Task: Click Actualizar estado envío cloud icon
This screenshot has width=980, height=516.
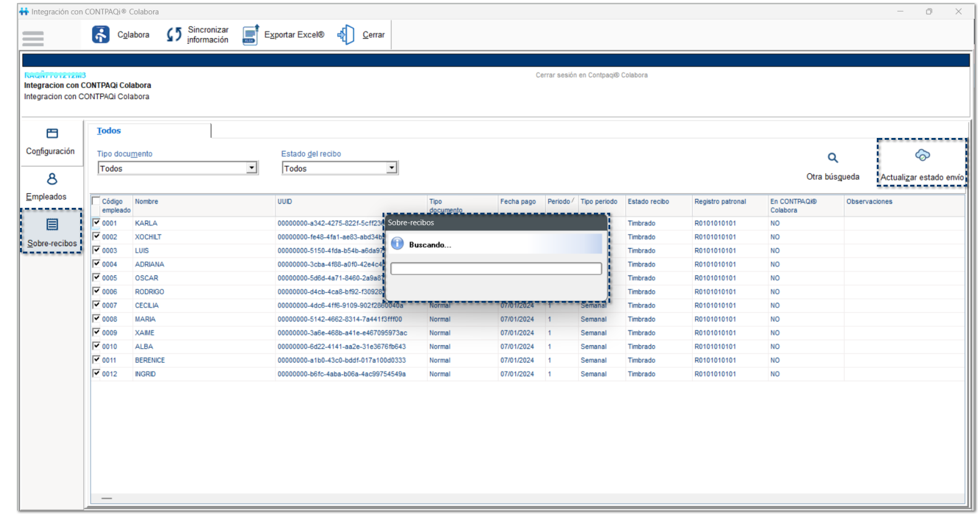Action: click(922, 156)
